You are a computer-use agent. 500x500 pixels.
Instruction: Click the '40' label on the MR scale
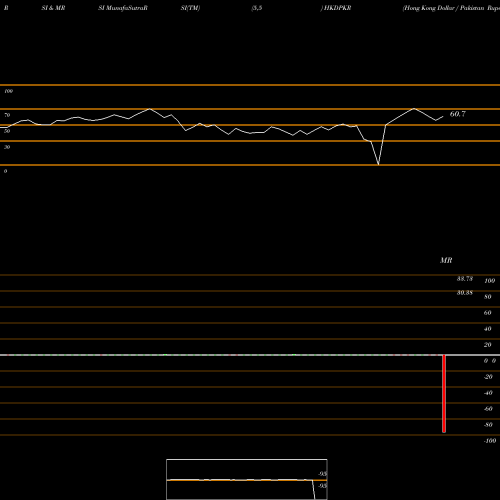tap(488, 329)
